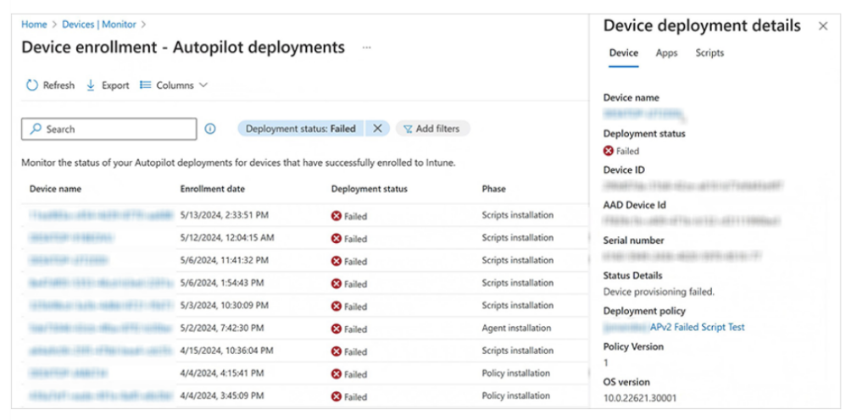This screenshot has width=868, height=420.
Task: Click the Refresh icon in toolbar
Action: tap(32, 86)
